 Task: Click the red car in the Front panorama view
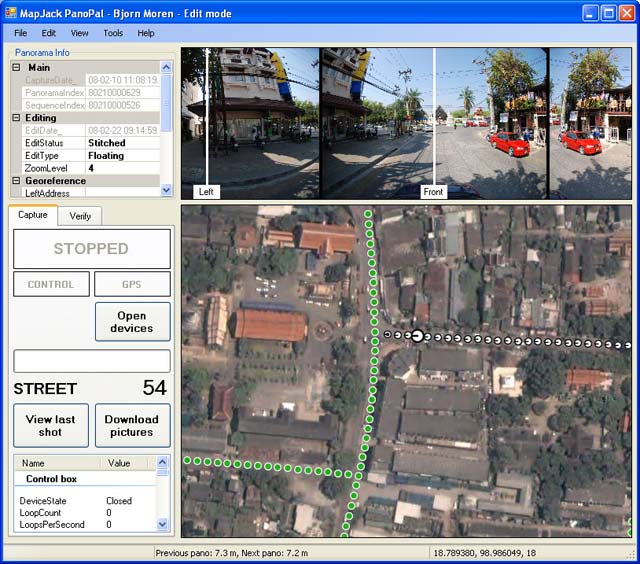pyautogui.click(x=510, y=145)
